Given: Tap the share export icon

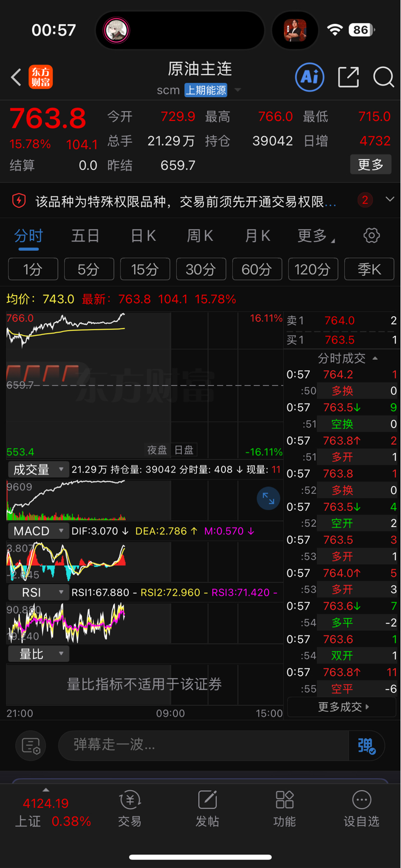Looking at the screenshot, I should coord(348,77).
